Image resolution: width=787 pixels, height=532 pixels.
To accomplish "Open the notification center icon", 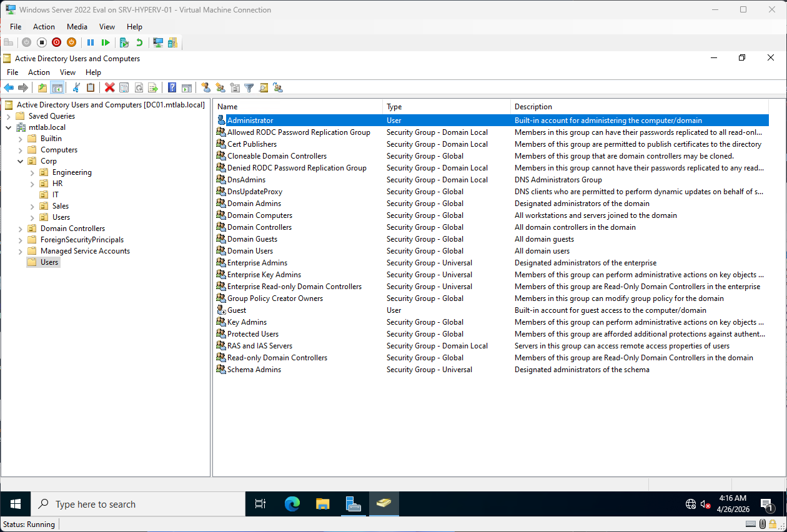I will [x=768, y=504].
